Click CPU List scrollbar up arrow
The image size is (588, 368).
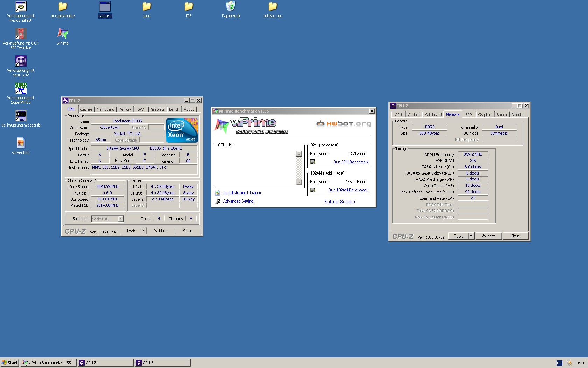[299, 154]
